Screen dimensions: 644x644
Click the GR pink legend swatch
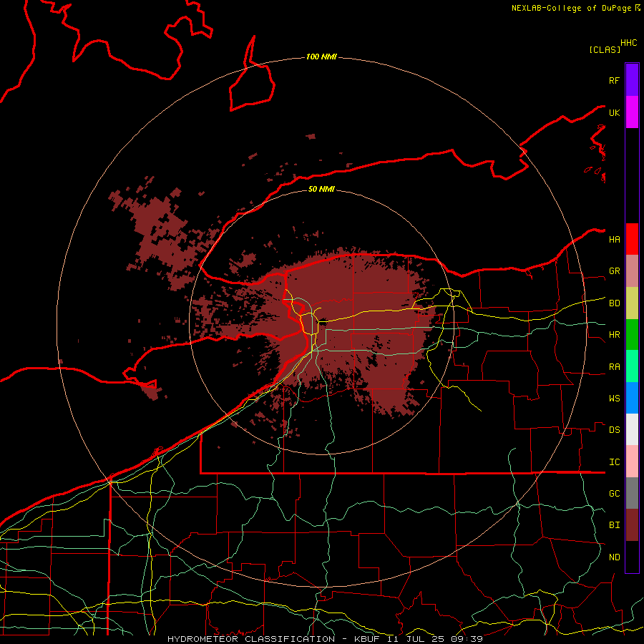[632, 271]
